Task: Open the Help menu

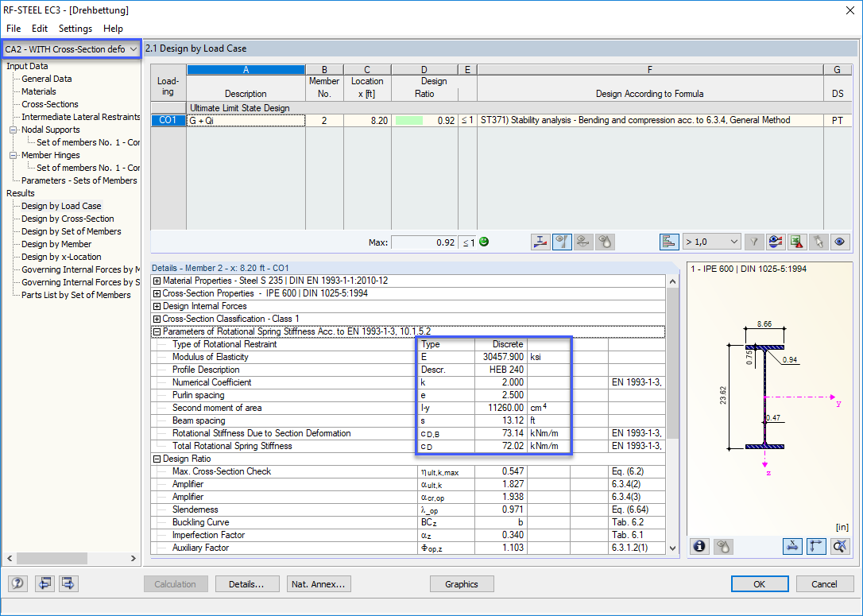Action: (x=113, y=29)
